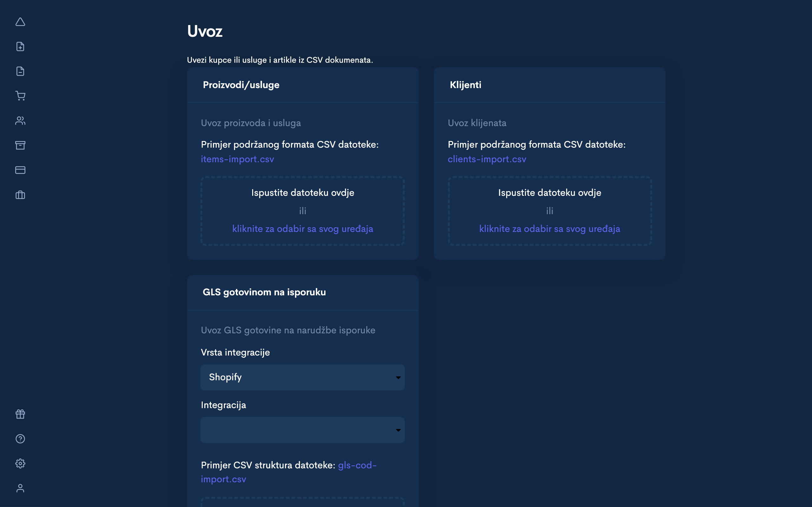Open the clients people sidebar icon
The width and height of the screenshot is (812, 507).
pyautogui.click(x=20, y=121)
